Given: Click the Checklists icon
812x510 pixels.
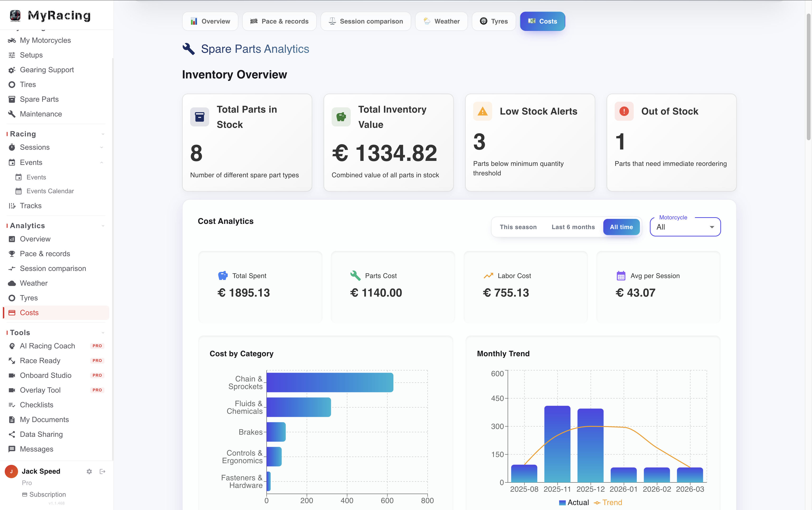Looking at the screenshot, I should point(12,405).
